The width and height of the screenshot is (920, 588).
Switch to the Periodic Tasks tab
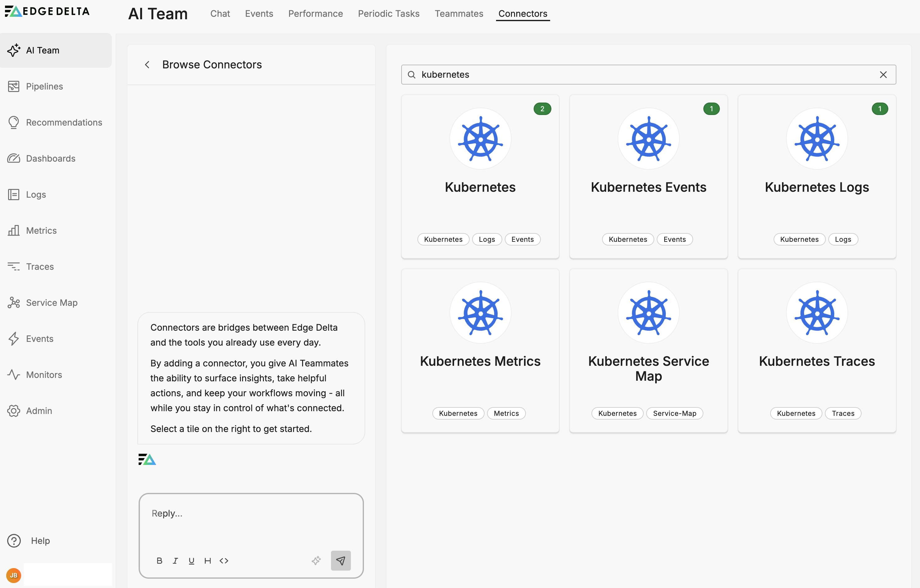[389, 14]
